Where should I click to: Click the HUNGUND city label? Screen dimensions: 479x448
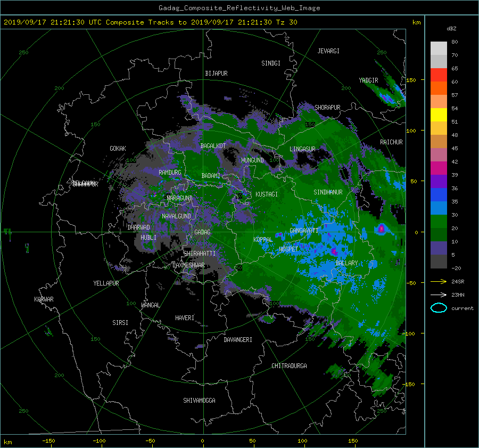(x=252, y=160)
